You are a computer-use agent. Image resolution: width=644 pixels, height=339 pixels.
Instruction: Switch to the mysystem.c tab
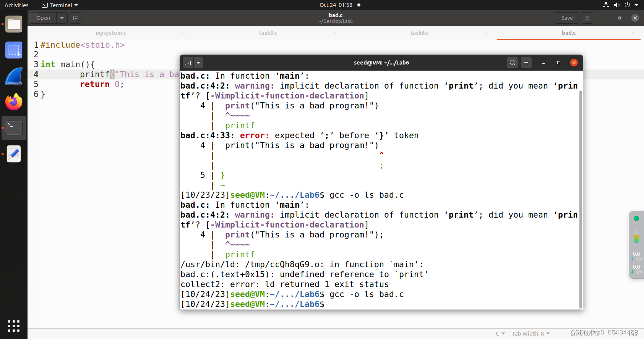[111, 33]
